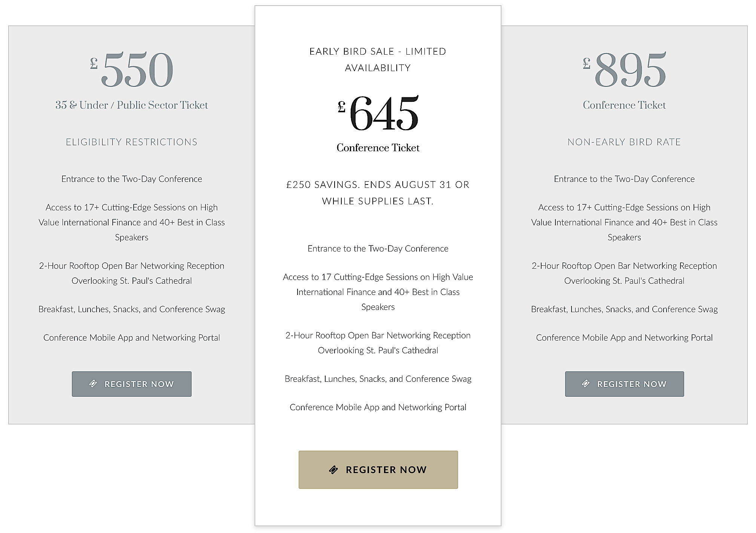This screenshot has width=756, height=533.
Task: Click the 'Non-Early Bird Rate' label
Action: click(x=624, y=142)
